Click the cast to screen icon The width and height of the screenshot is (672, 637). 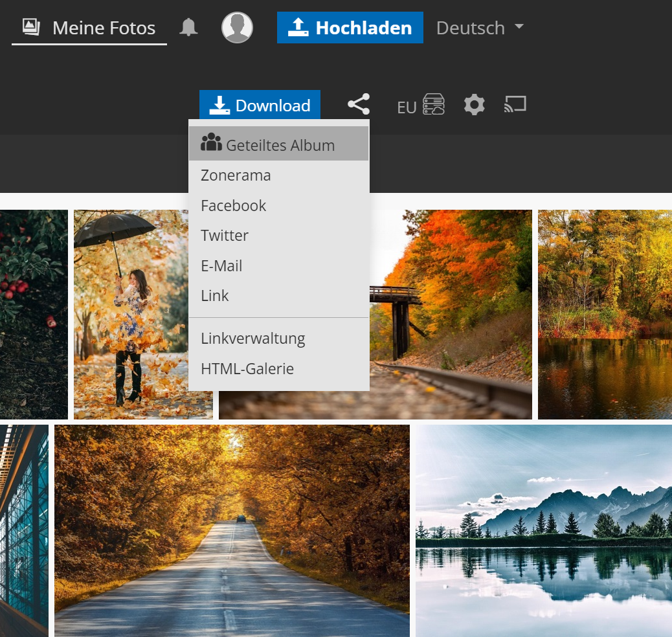[515, 104]
